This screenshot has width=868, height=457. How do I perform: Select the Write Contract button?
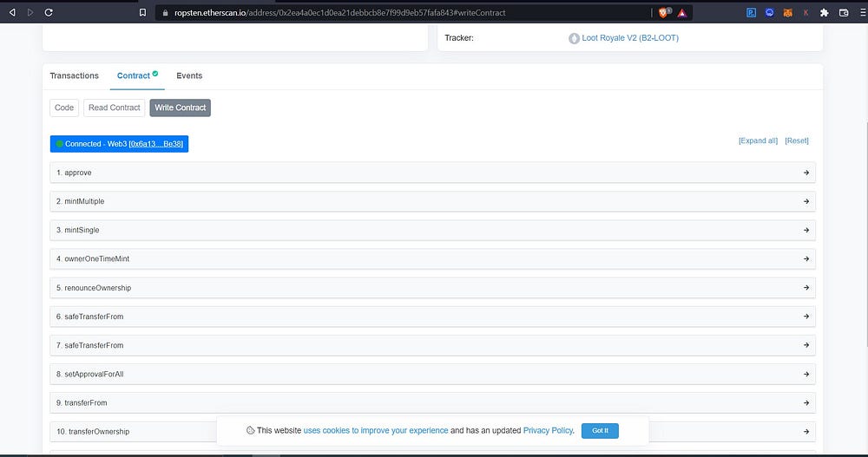click(x=180, y=108)
